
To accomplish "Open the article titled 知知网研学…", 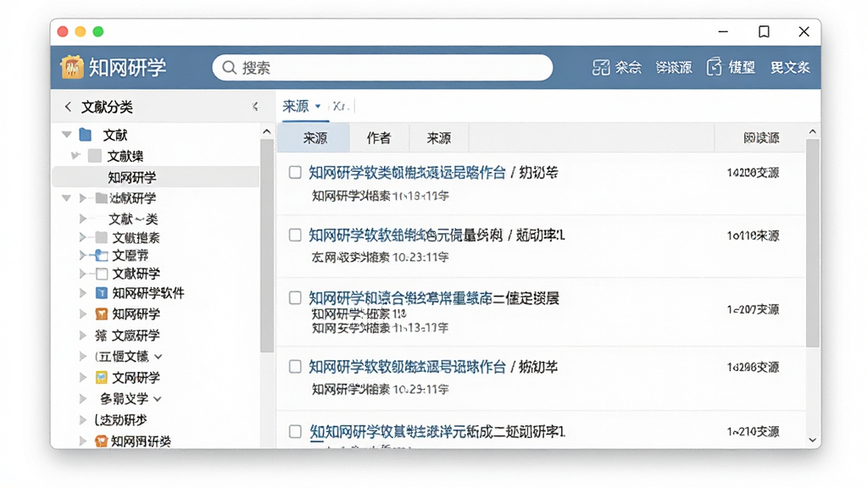I will pos(437,432).
